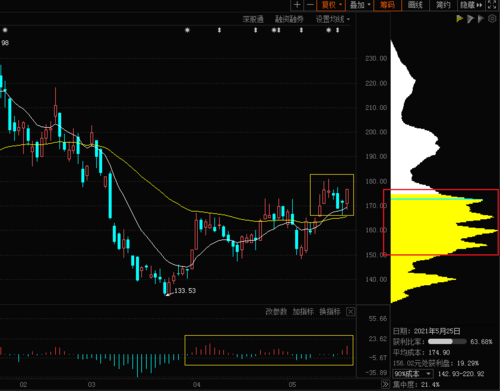Screen dimensions: 500x391
Task: Click the star event marker near top-left
Action: (x=5, y=30)
